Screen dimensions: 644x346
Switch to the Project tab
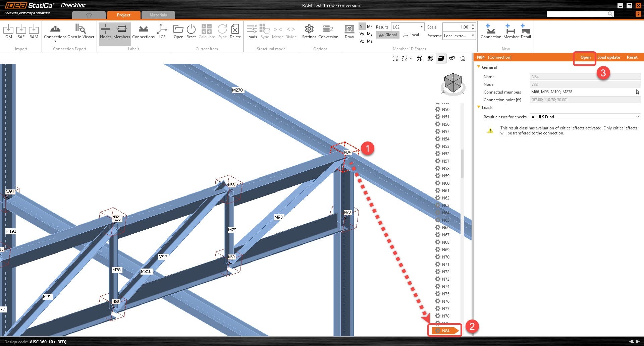coord(123,15)
